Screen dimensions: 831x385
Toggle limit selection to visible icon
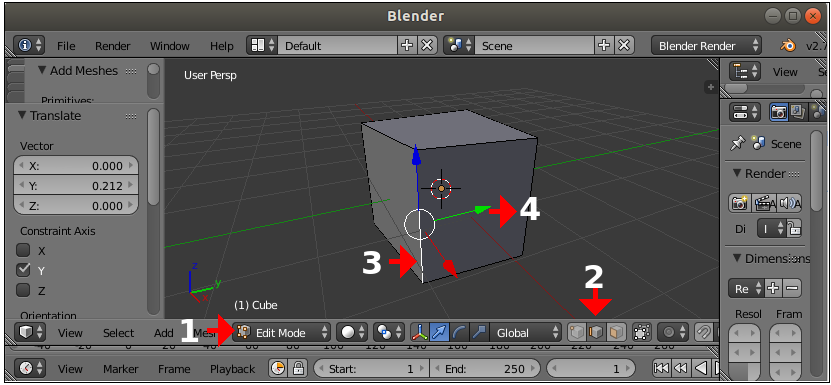pos(641,332)
